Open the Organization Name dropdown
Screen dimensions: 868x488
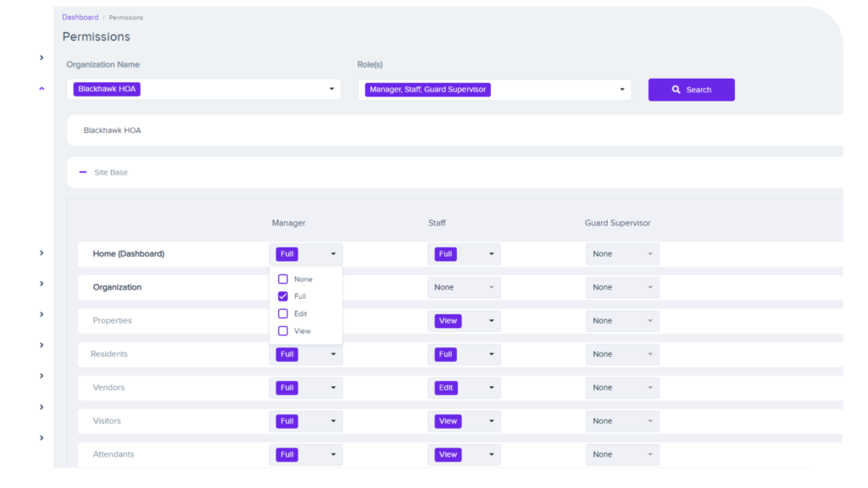click(x=331, y=89)
